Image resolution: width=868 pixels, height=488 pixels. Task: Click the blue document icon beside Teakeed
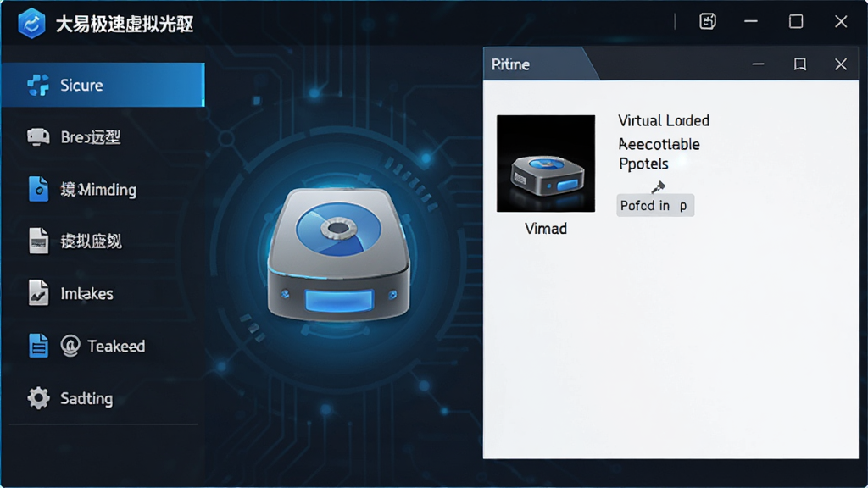coord(38,346)
